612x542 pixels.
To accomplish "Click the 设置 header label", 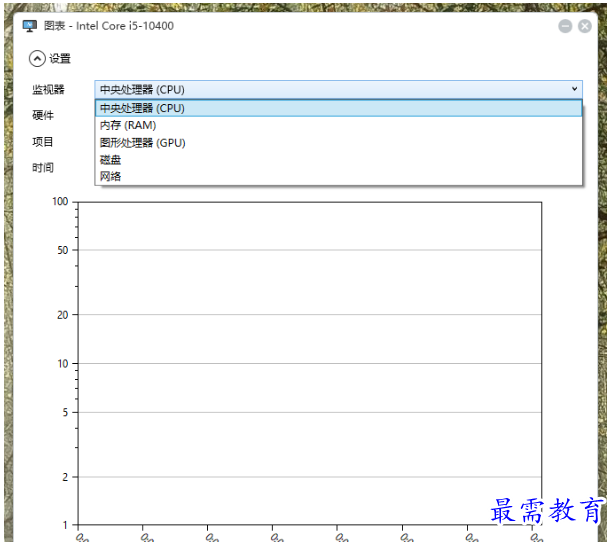I will point(60,58).
